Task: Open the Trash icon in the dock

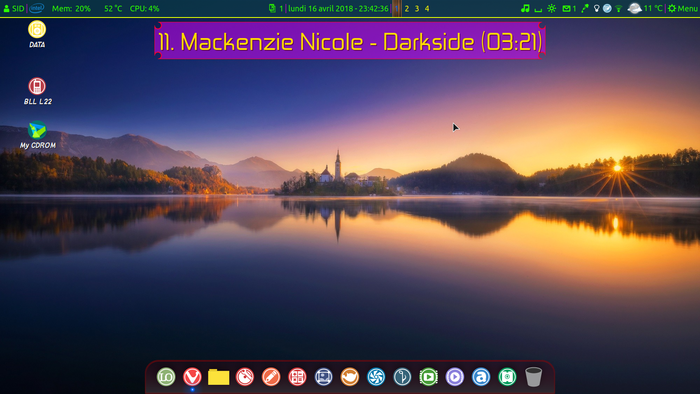Action: (x=533, y=377)
